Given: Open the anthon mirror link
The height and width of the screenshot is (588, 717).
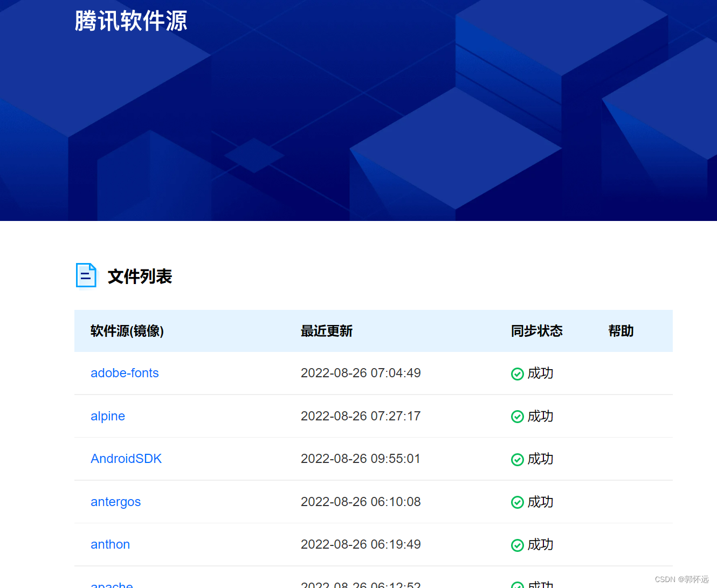Looking at the screenshot, I should click(110, 544).
